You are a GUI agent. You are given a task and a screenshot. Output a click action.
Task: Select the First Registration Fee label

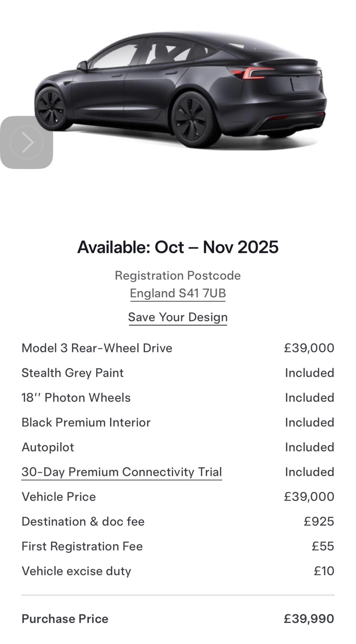[x=82, y=546]
